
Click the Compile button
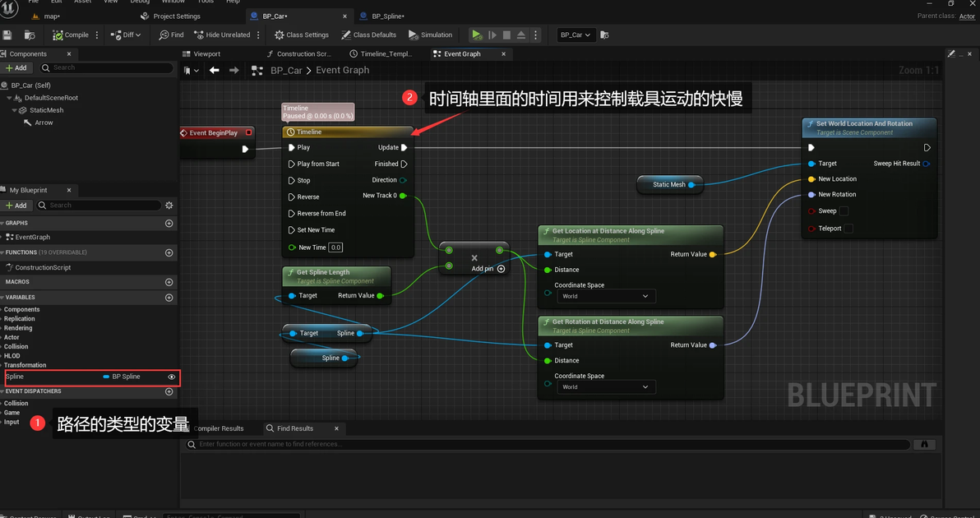point(71,35)
